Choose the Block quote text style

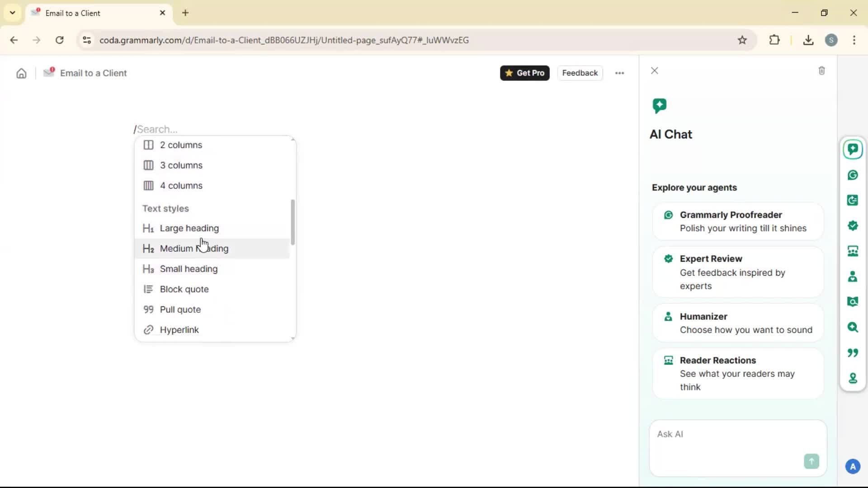184,289
